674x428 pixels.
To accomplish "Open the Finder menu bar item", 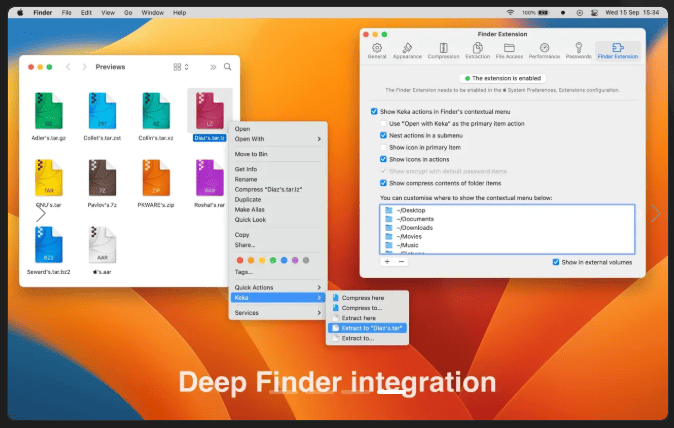I will tap(43, 12).
